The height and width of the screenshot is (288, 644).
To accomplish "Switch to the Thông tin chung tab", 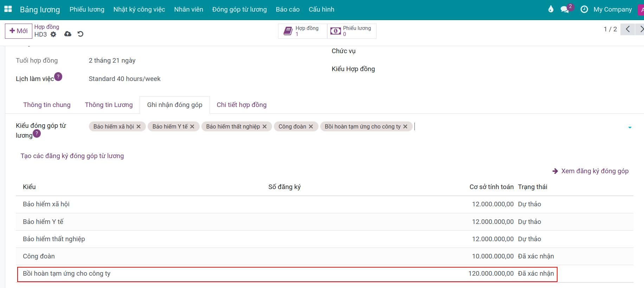I will pyautogui.click(x=47, y=105).
